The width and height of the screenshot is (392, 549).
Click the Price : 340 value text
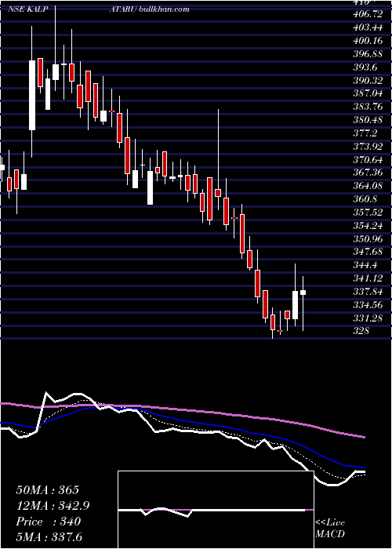point(49,522)
